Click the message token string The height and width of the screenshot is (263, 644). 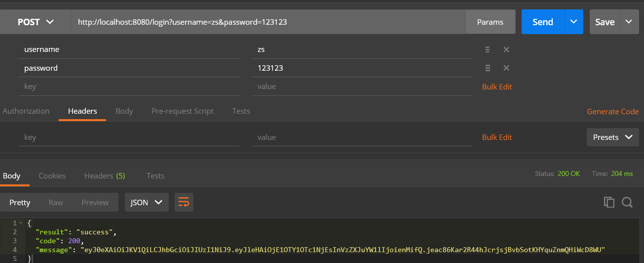point(342,250)
